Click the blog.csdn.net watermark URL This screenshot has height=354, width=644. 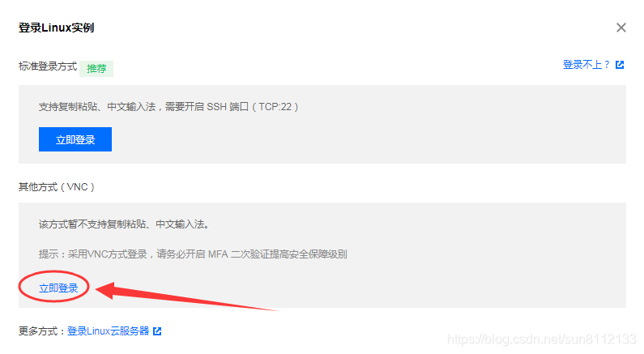(541, 339)
